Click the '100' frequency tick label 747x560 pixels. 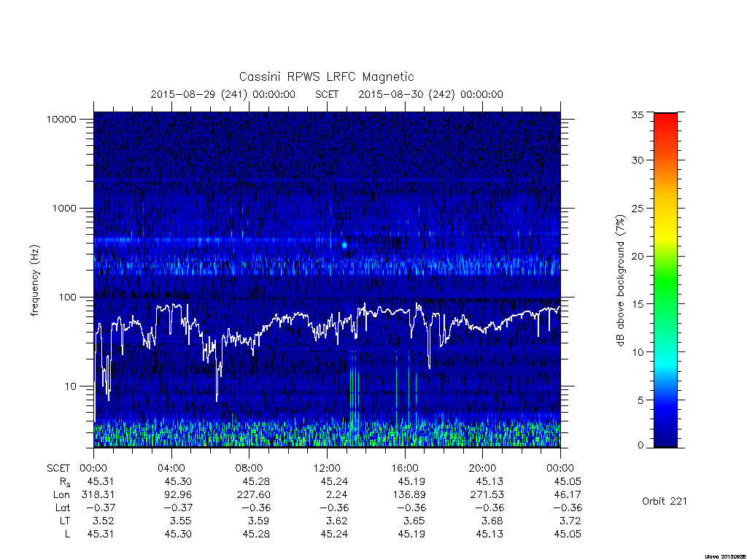(67, 297)
